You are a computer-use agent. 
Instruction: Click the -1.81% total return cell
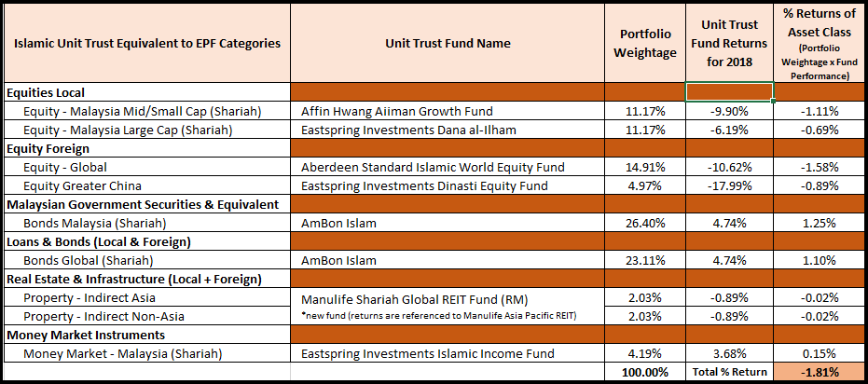pos(819,372)
